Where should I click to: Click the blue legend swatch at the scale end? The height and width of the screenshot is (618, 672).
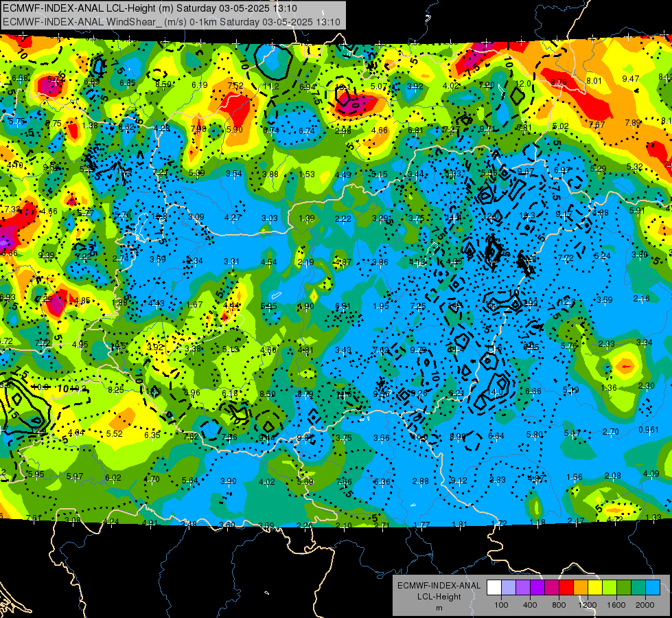tap(653, 588)
